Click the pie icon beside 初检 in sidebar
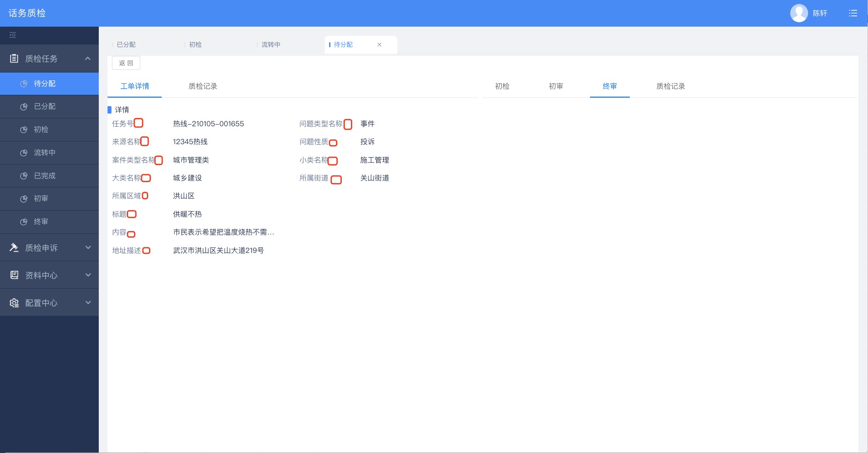The image size is (868, 453). (24, 130)
